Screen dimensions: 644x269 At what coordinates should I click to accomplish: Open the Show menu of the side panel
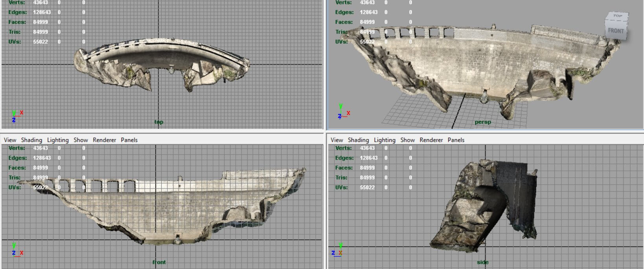(x=407, y=140)
